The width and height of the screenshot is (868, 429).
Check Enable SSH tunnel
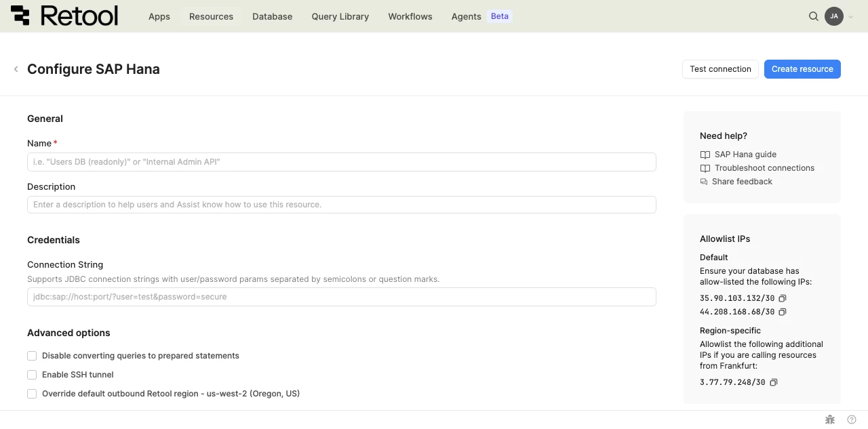pyautogui.click(x=32, y=375)
